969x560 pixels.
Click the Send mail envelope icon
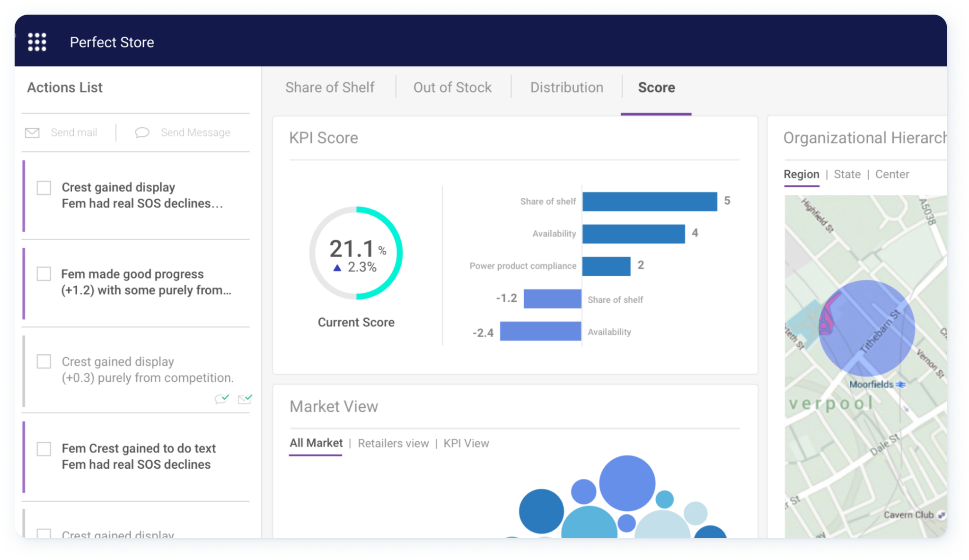pyautogui.click(x=32, y=133)
